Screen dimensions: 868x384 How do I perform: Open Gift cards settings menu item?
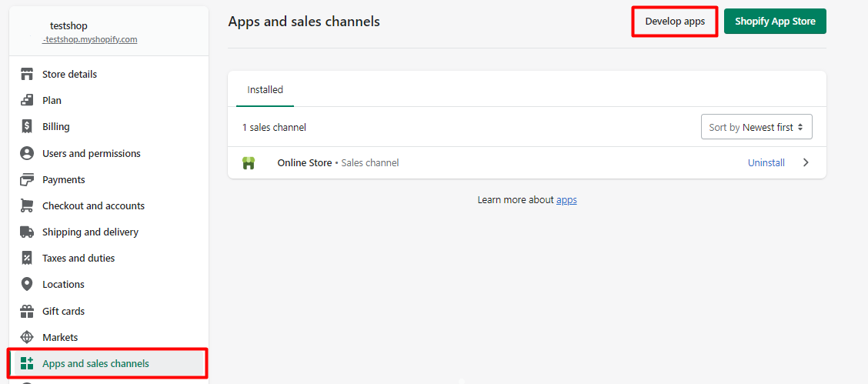point(63,311)
